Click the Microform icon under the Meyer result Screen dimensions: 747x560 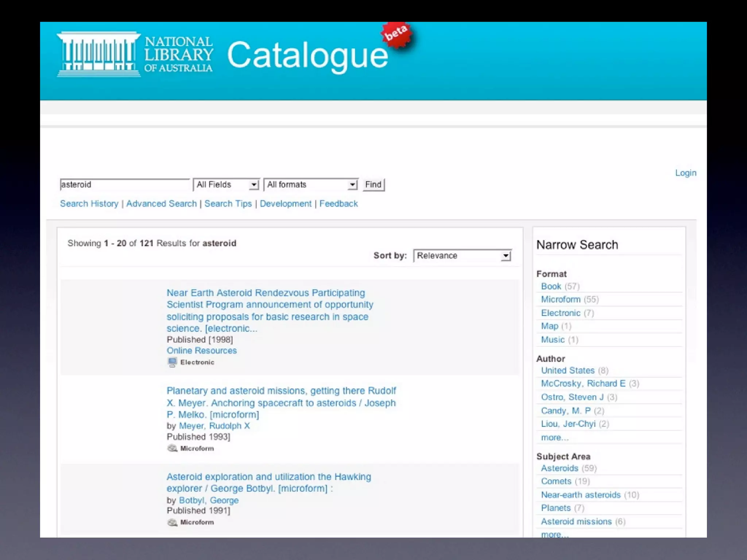(172, 448)
